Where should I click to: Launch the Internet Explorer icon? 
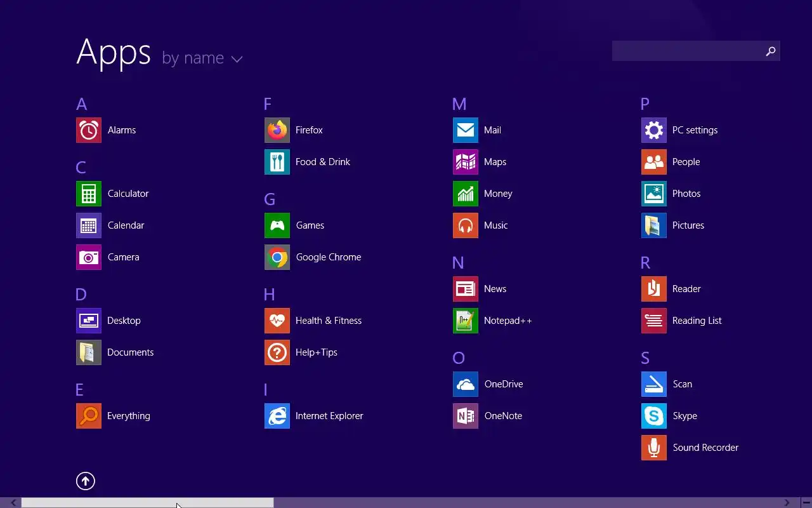(277, 416)
